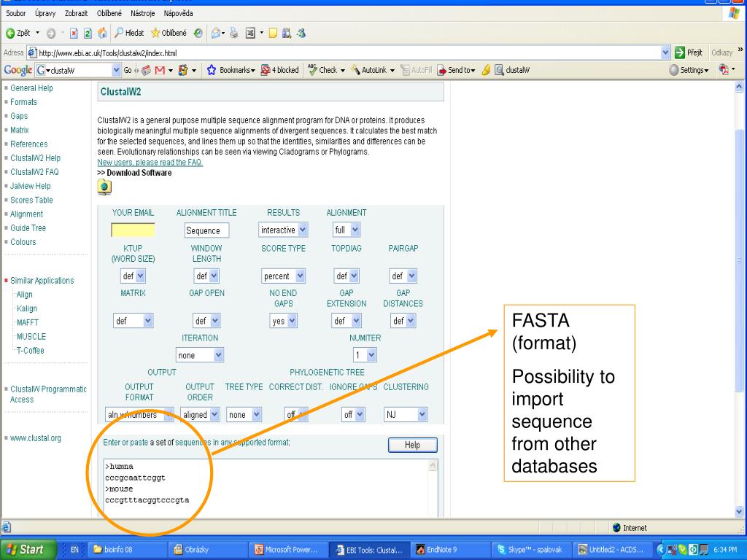The width and height of the screenshot is (747, 560).
Task: Refresh the page using the green arrows icon
Action: 88,33
